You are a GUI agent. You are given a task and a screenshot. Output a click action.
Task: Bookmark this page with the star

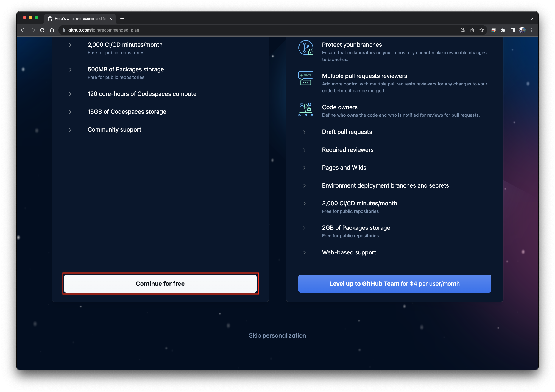click(481, 30)
